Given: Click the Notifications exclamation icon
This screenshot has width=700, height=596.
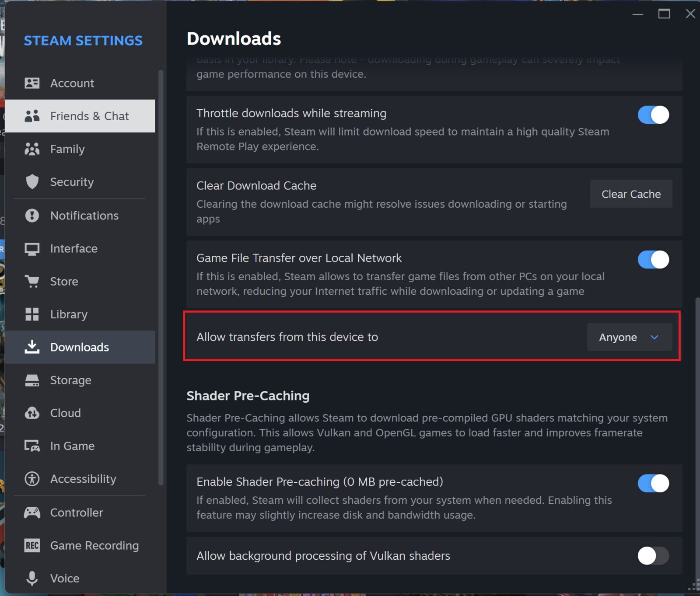Looking at the screenshot, I should pos(32,216).
